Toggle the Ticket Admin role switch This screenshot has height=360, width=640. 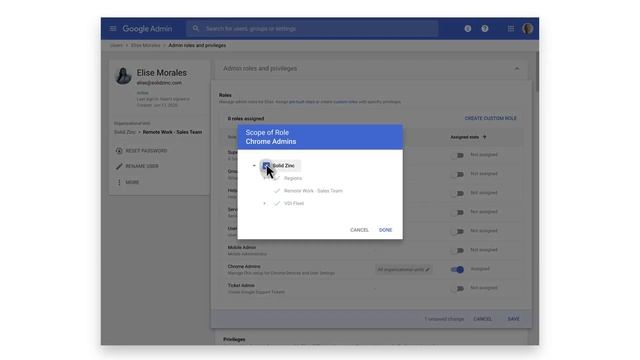458,288
